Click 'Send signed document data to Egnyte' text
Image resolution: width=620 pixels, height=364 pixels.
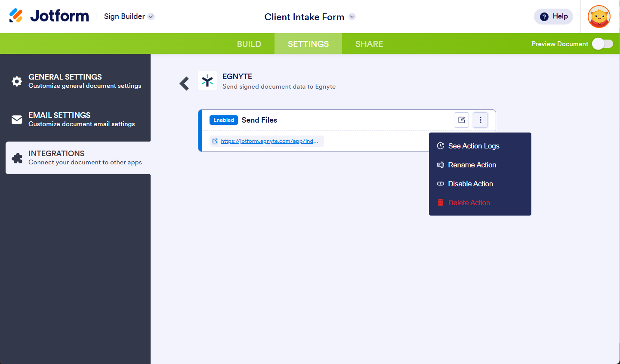click(279, 86)
